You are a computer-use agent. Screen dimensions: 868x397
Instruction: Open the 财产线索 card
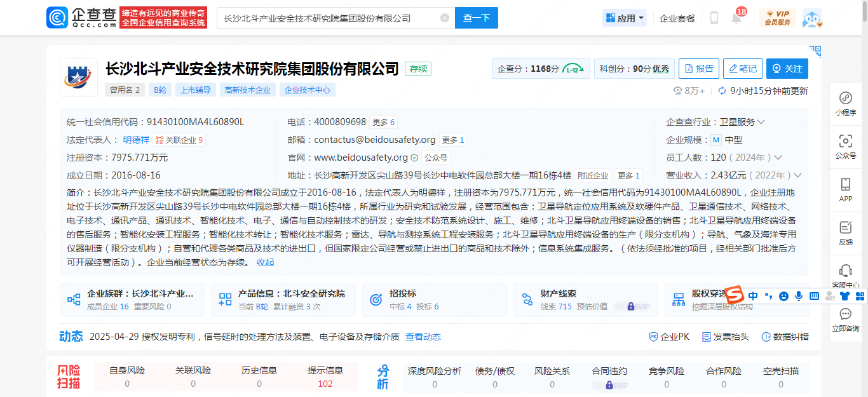[586, 300]
